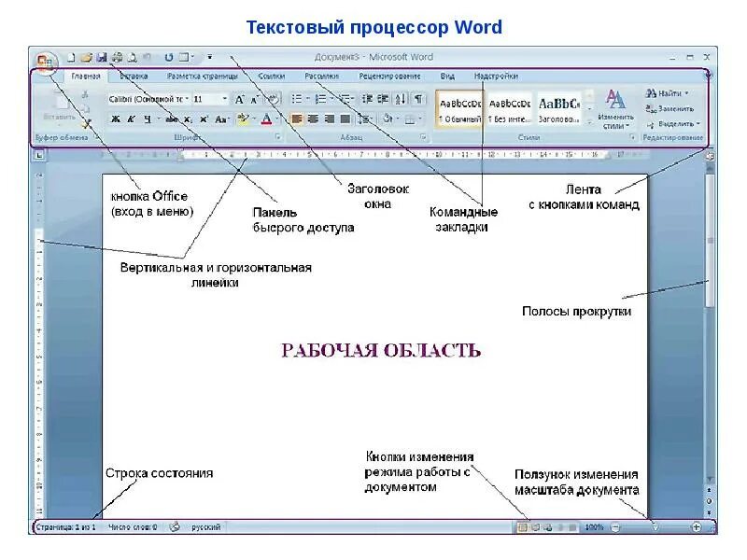Viewport: 747px width, 560px height.
Task: Toggle superscript formatting
Action: click(204, 119)
